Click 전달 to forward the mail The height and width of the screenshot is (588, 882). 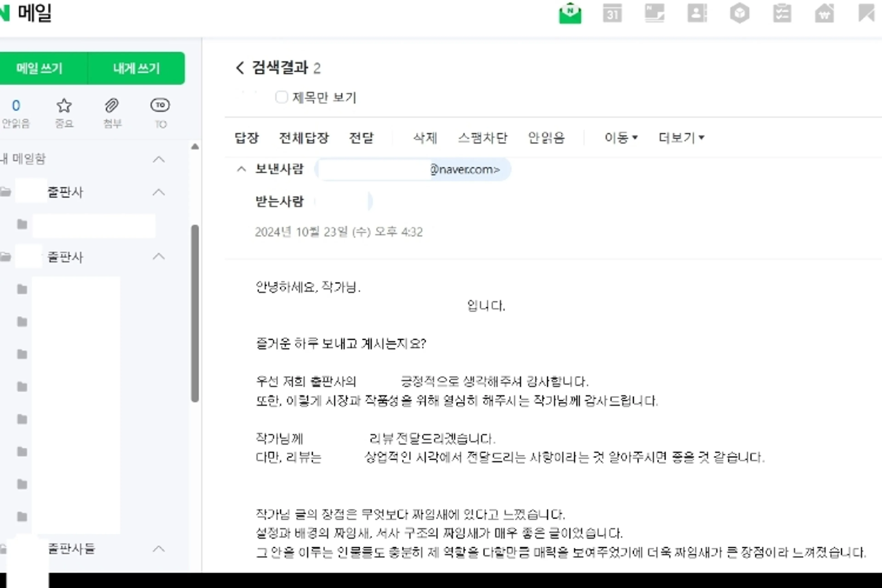pos(361,138)
